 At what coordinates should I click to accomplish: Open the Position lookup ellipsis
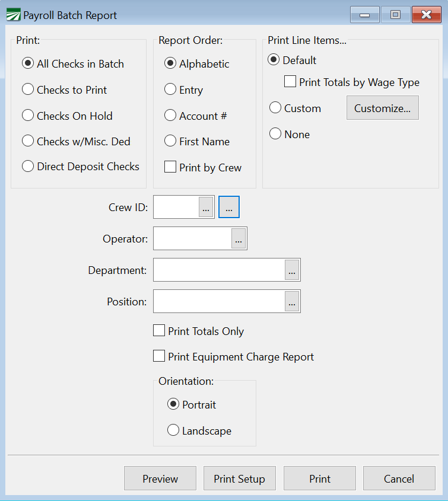point(292,301)
